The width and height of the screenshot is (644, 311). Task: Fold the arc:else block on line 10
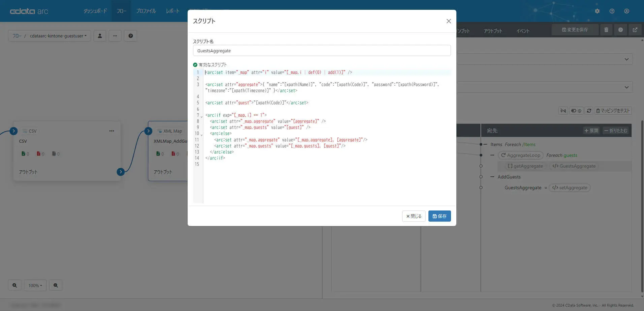tap(202, 135)
